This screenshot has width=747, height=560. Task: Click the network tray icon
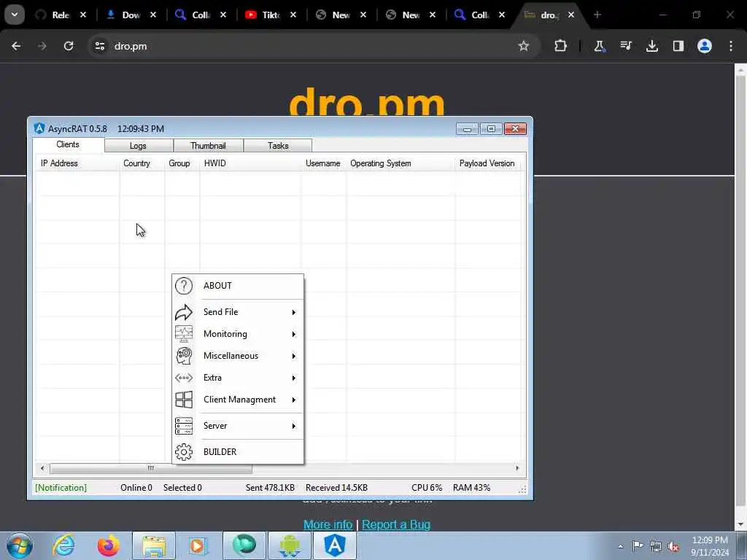(656, 546)
